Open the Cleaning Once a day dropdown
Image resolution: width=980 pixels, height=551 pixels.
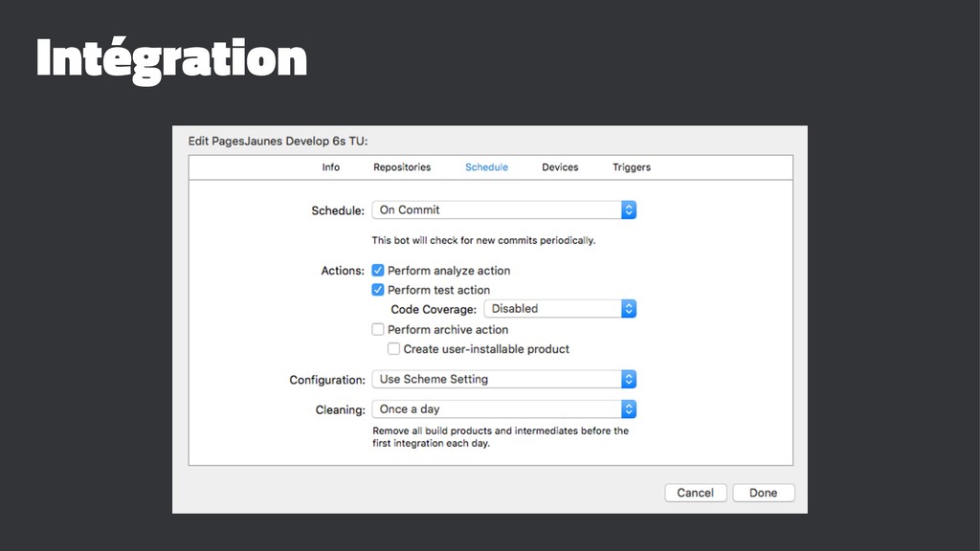496,409
